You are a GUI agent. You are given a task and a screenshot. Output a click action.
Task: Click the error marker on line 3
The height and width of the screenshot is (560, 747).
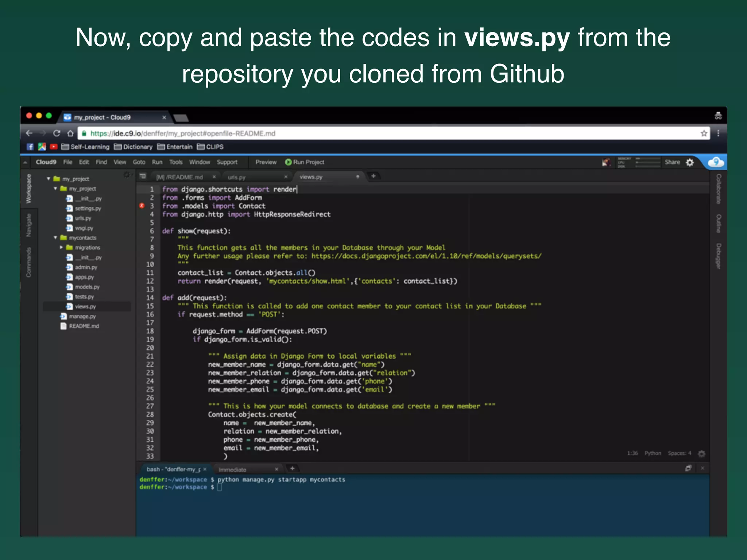coord(142,206)
